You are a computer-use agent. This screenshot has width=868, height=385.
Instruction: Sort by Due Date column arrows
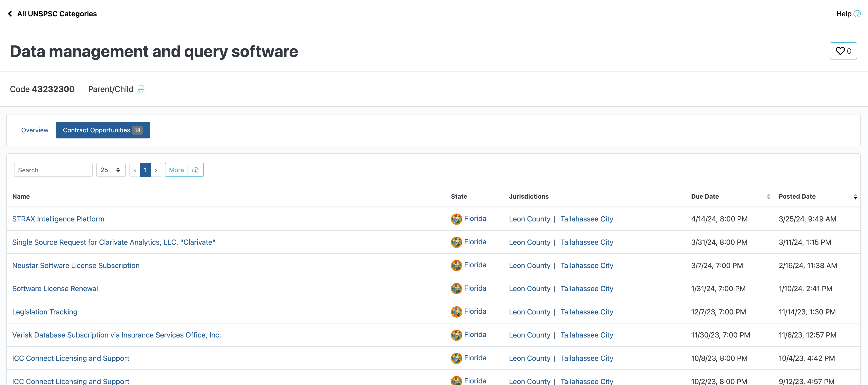768,196
